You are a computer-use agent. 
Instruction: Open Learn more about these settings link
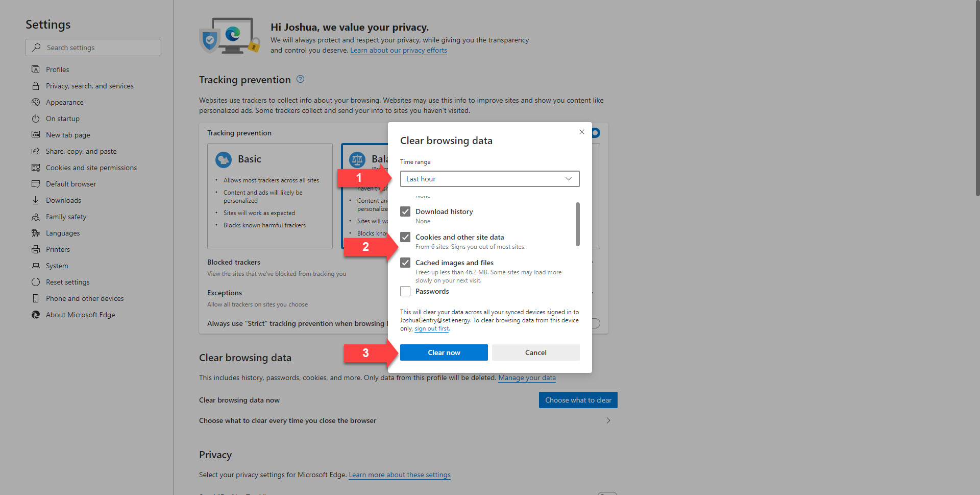tap(400, 475)
